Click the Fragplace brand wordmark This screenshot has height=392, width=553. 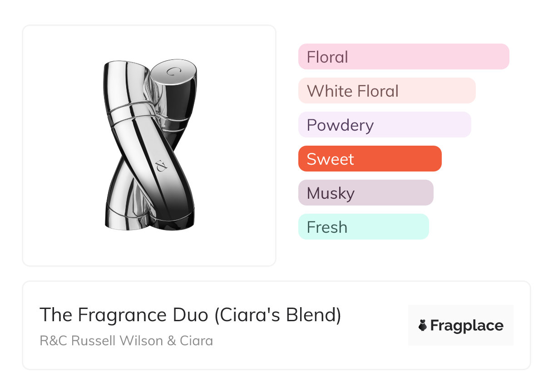466,326
